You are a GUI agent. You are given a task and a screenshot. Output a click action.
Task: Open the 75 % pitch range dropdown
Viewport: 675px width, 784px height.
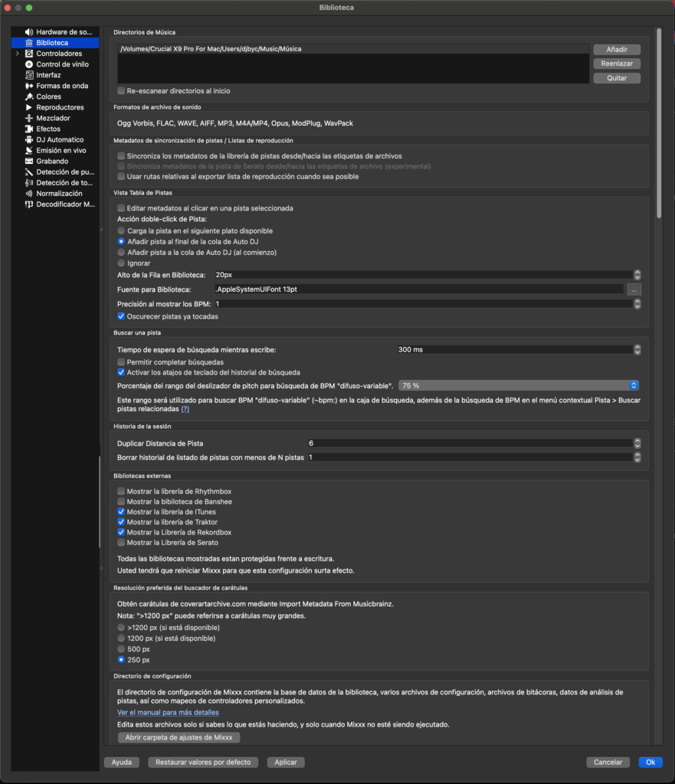click(519, 386)
